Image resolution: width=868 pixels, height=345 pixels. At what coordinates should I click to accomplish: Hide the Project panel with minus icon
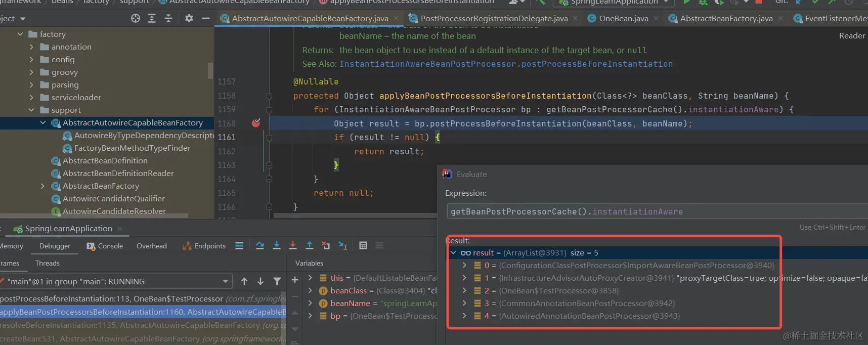(205, 18)
